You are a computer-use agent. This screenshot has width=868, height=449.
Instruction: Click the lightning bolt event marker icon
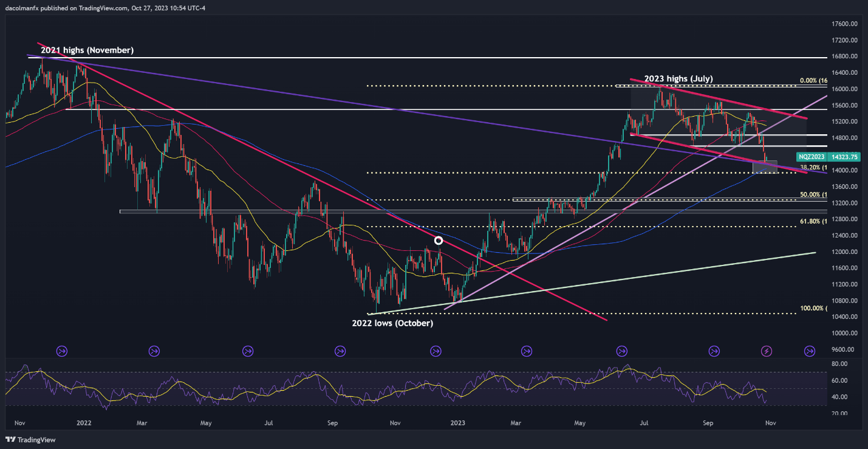pos(767,351)
